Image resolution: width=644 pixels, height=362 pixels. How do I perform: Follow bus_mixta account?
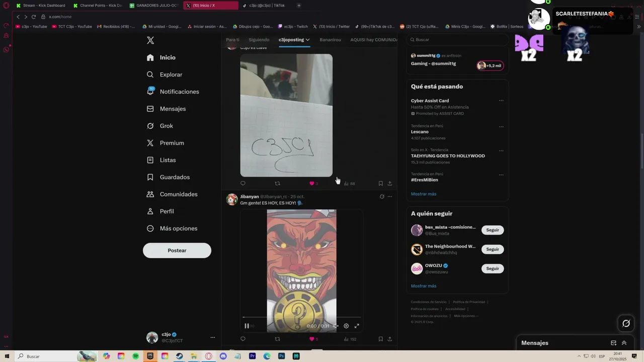coord(493,230)
